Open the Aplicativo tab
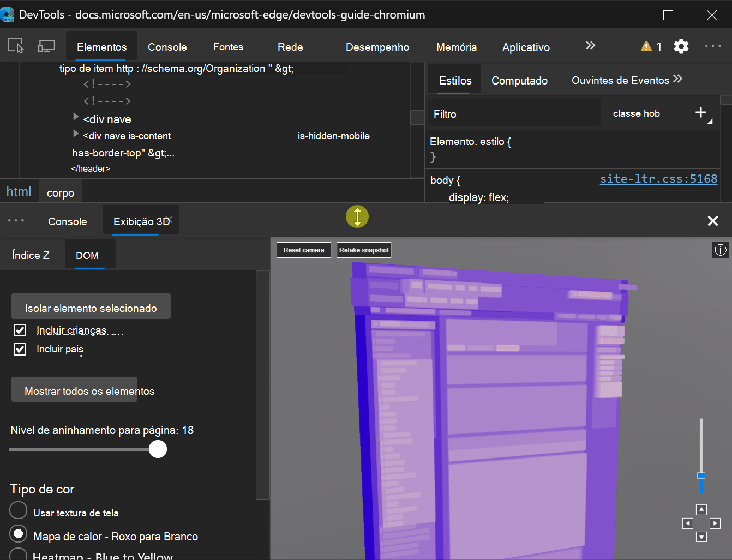The image size is (732, 560). [x=526, y=47]
